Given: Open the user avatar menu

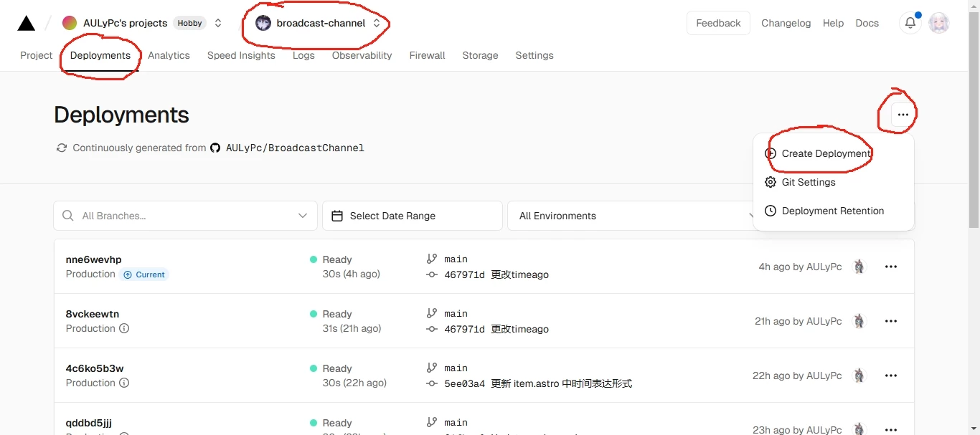Looking at the screenshot, I should tap(939, 23).
